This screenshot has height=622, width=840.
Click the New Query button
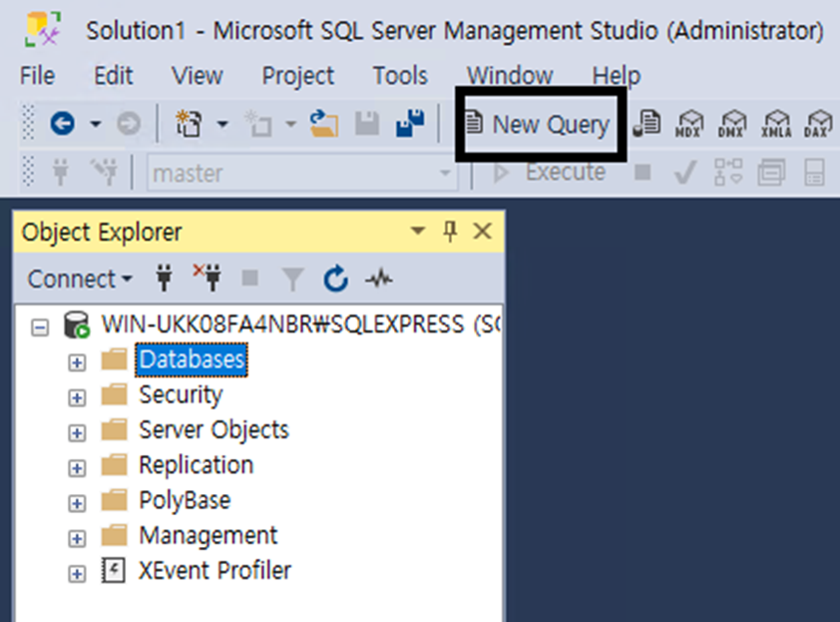tap(538, 124)
